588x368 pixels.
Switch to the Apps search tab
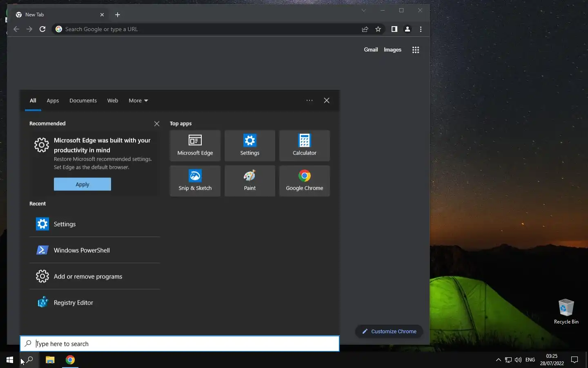53,101
